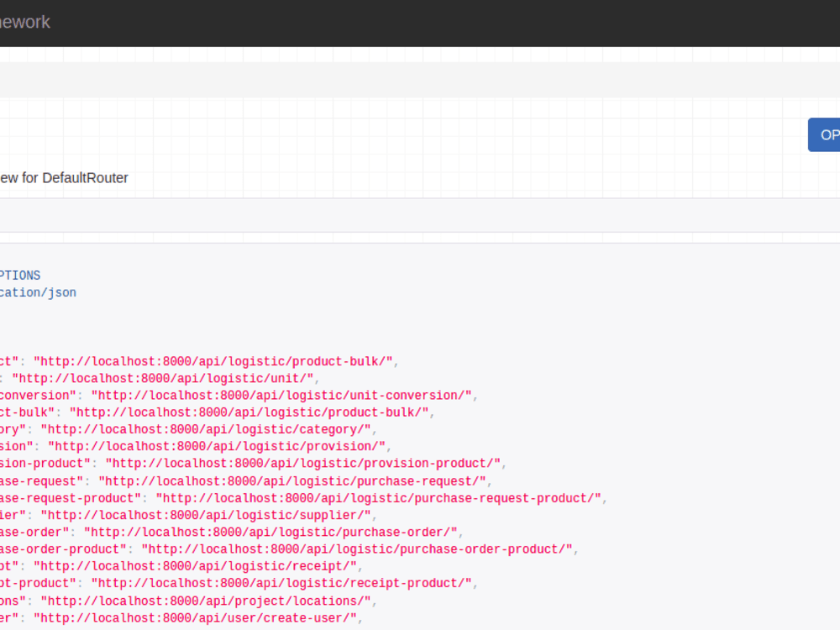Click the blue OPTIONS button
This screenshot has height=630, width=840.
coord(824,135)
